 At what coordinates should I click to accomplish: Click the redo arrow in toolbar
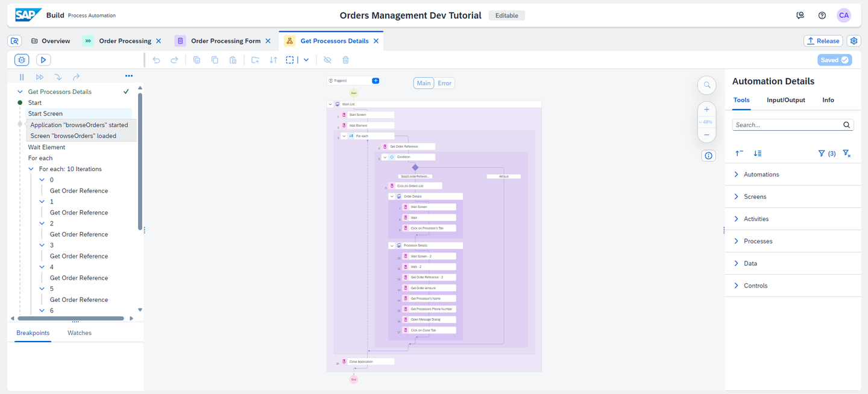174,60
